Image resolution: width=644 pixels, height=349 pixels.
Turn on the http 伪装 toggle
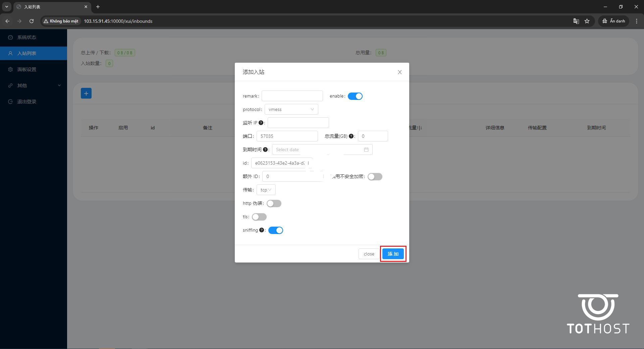click(274, 203)
